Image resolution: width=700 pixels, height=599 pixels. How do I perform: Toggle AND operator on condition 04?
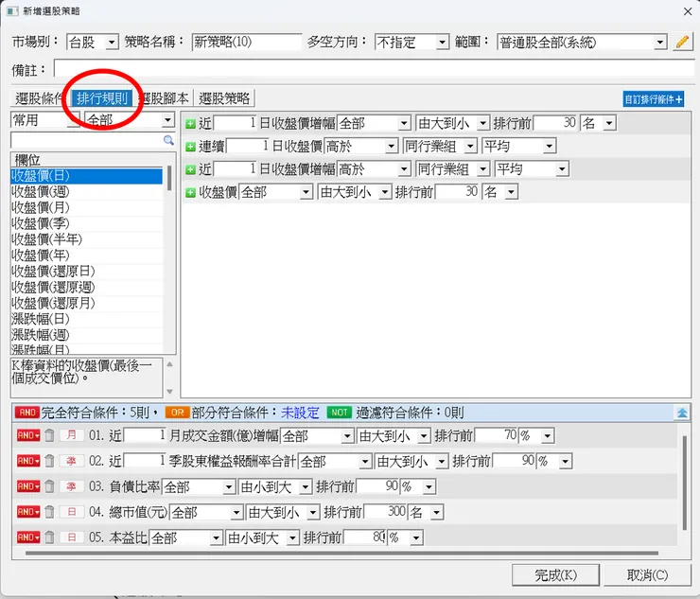coord(28,511)
